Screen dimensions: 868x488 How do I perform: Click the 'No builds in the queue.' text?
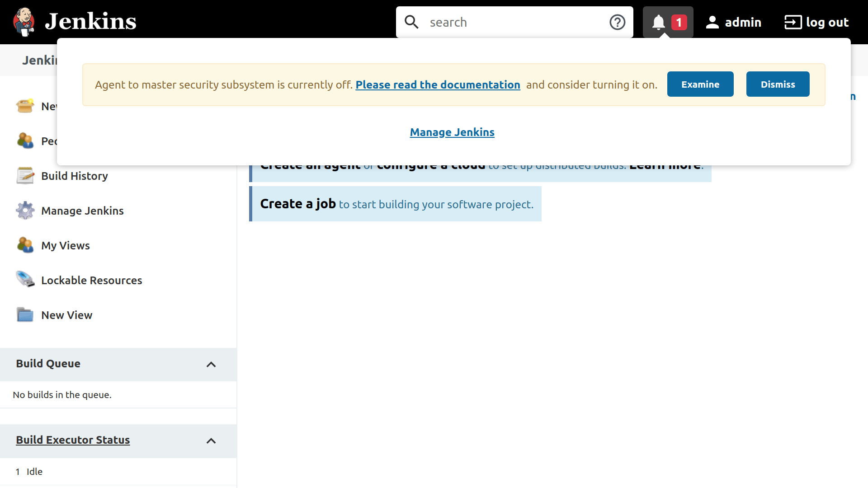click(x=62, y=394)
